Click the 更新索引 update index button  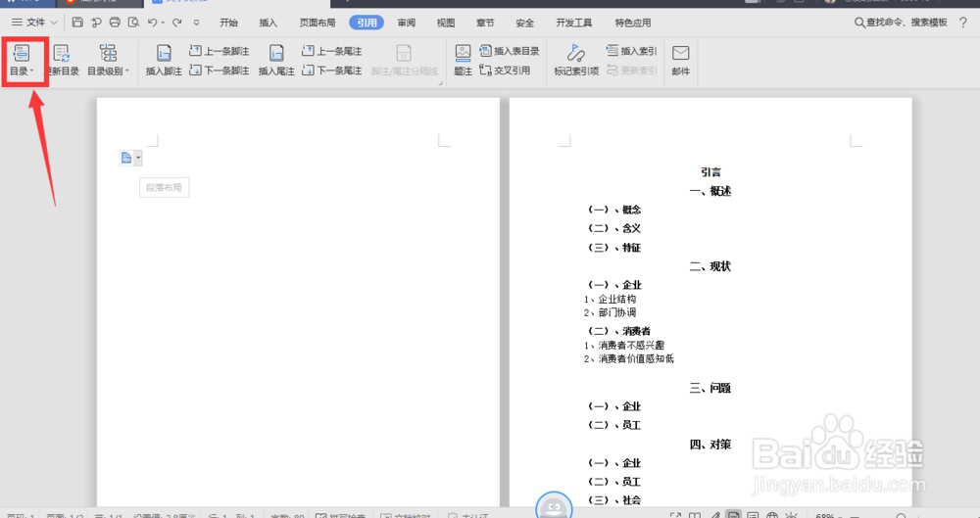(x=631, y=71)
